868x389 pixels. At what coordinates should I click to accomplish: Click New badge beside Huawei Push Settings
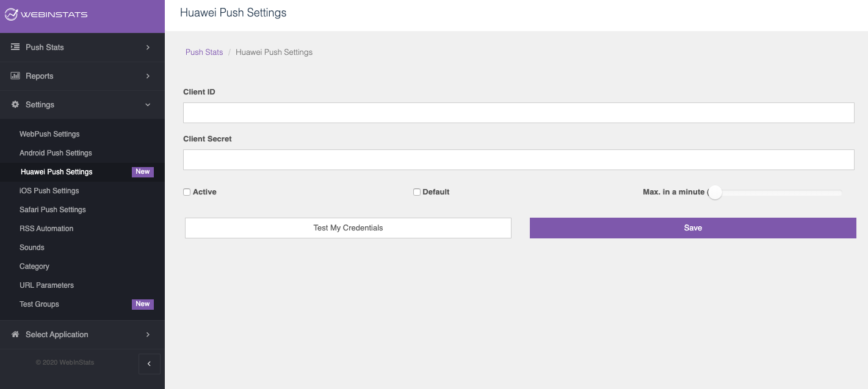click(143, 172)
